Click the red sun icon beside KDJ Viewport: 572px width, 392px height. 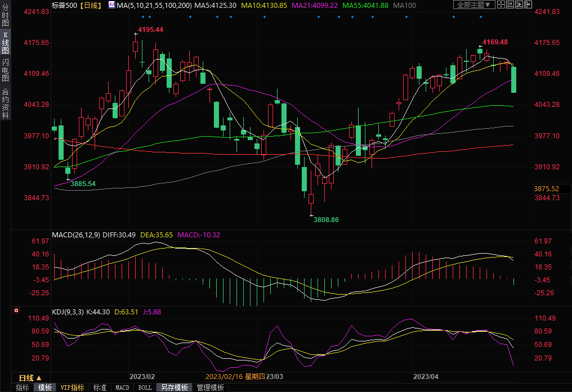click(16, 310)
